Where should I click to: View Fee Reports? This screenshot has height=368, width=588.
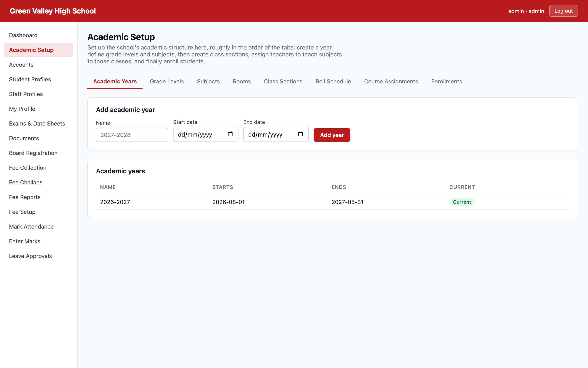point(39,197)
